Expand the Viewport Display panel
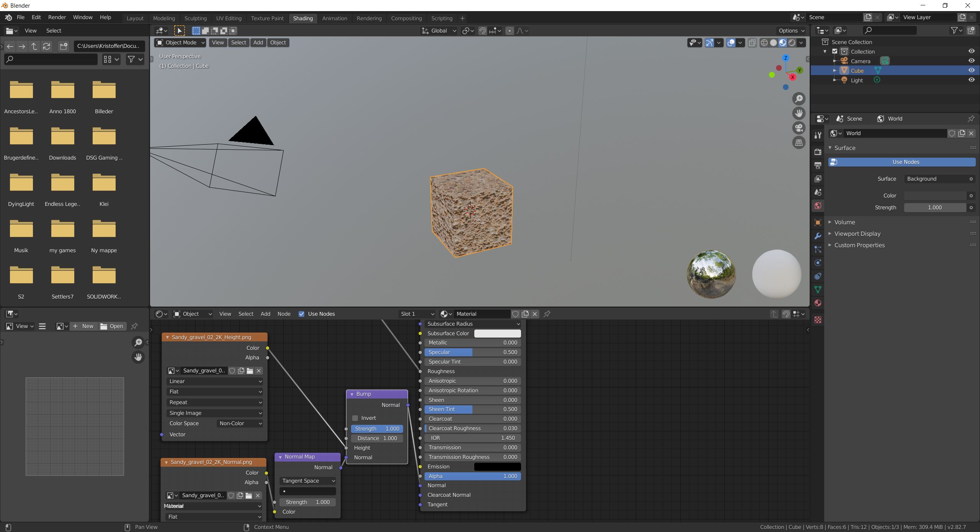The width and height of the screenshot is (980, 532). (857, 234)
